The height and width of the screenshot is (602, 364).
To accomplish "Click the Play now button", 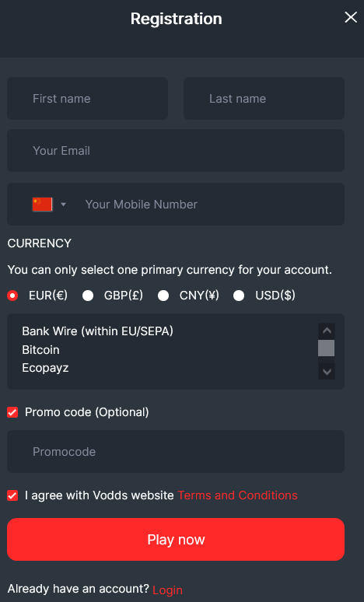I will tap(176, 540).
